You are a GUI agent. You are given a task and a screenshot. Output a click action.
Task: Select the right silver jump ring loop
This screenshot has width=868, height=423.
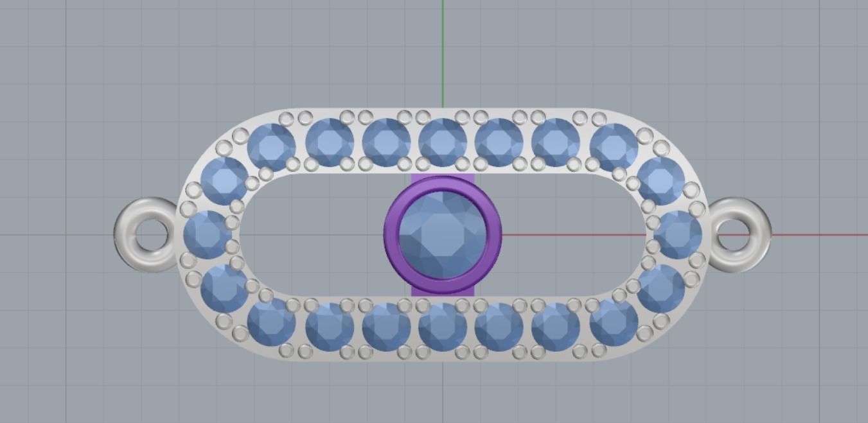739,234
